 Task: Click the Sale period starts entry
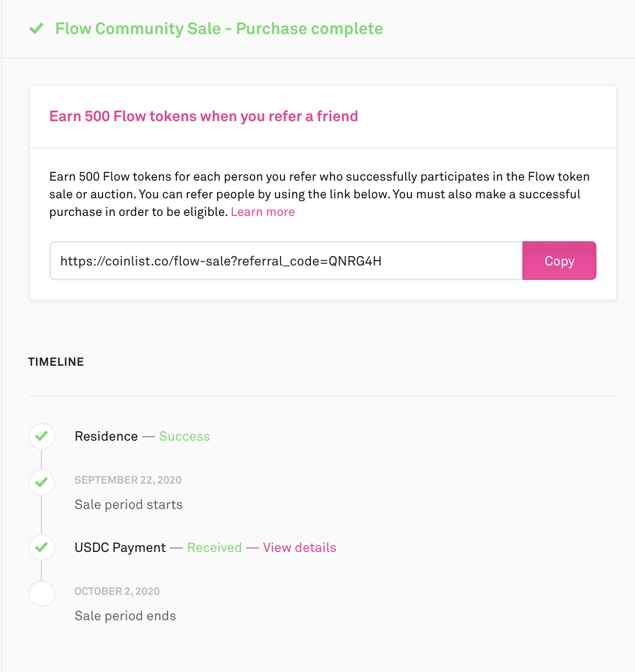128,505
